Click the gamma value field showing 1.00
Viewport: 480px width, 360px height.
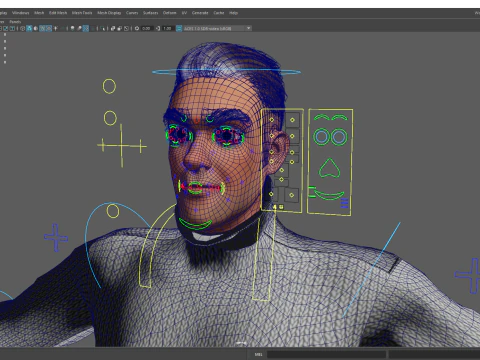(x=168, y=28)
